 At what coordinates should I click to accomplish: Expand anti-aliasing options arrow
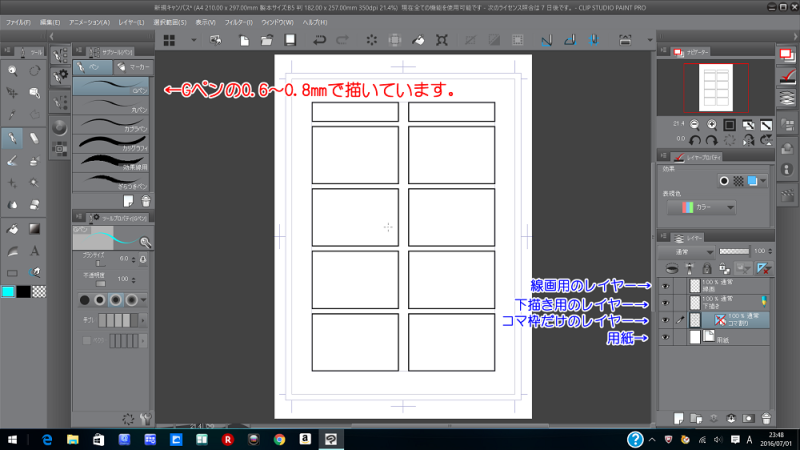click(144, 300)
